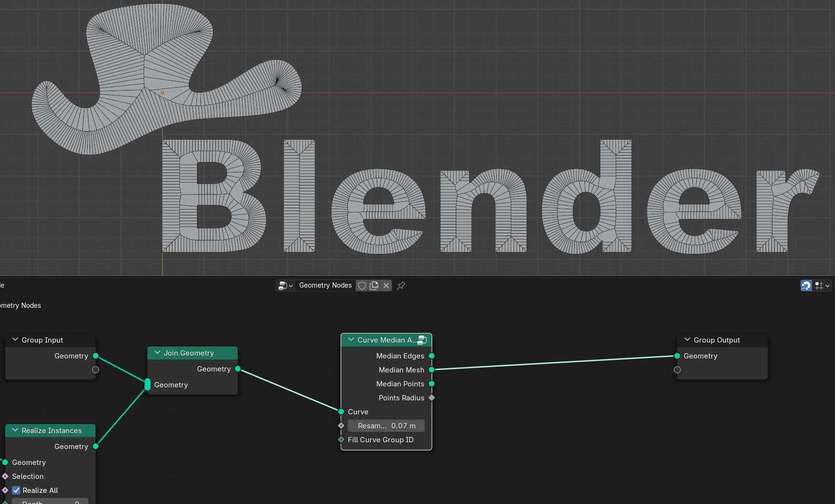Click the duplicate node tree icon
Image resolution: width=835 pixels, height=504 pixels.
tap(374, 286)
